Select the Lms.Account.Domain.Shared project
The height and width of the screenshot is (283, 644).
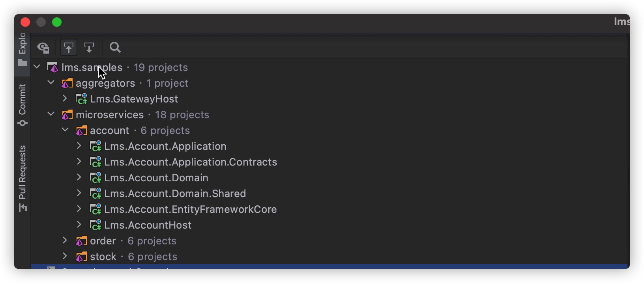(x=175, y=194)
